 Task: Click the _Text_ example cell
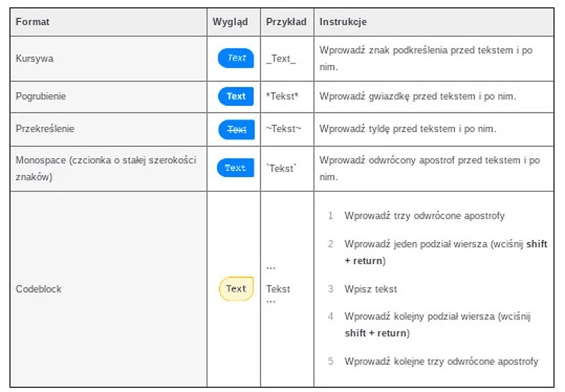281,59
